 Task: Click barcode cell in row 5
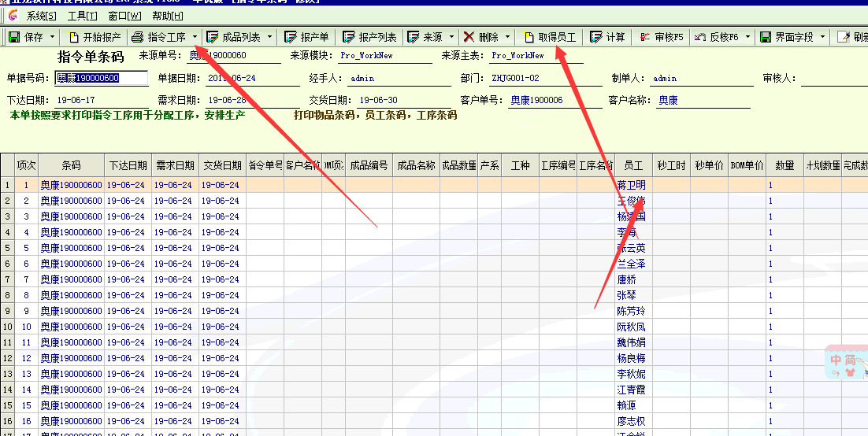[x=72, y=248]
